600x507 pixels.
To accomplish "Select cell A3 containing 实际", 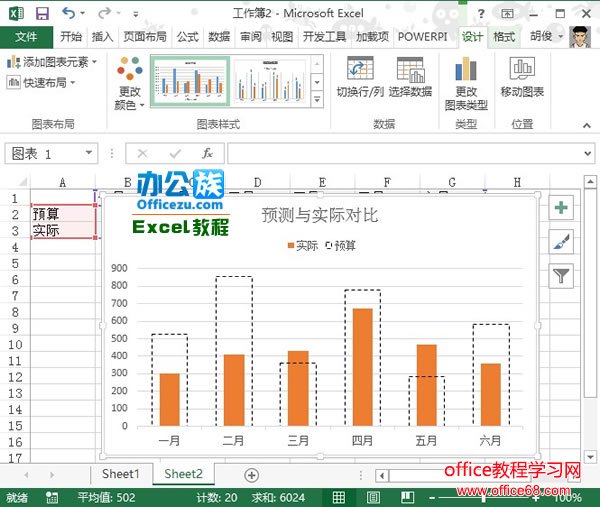I will click(x=63, y=230).
